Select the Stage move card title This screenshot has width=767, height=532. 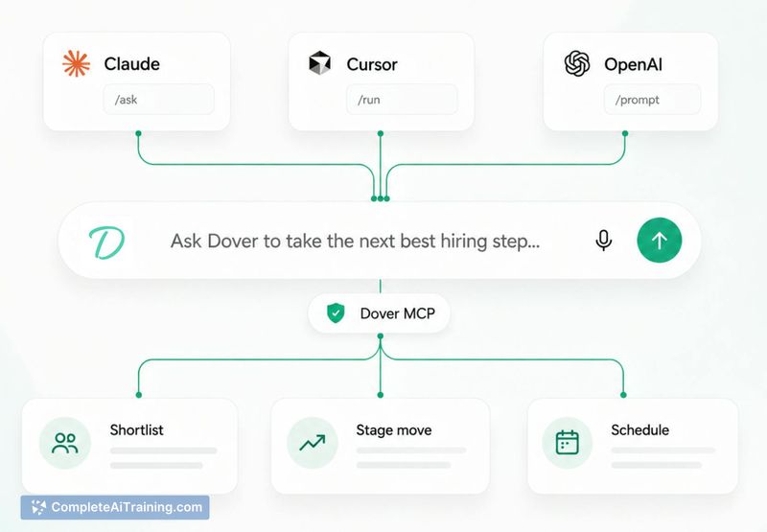[x=394, y=430]
